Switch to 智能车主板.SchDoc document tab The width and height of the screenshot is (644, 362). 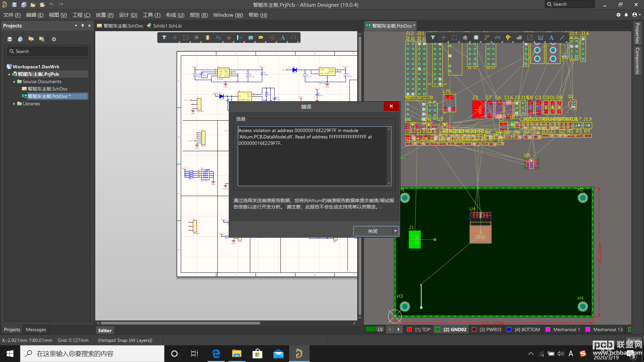click(x=120, y=26)
